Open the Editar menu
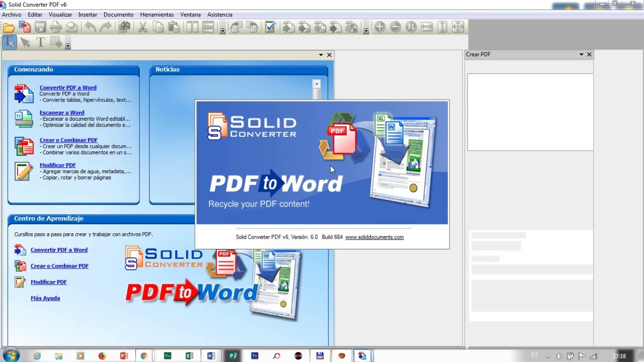The height and width of the screenshot is (362, 644). coord(35,15)
